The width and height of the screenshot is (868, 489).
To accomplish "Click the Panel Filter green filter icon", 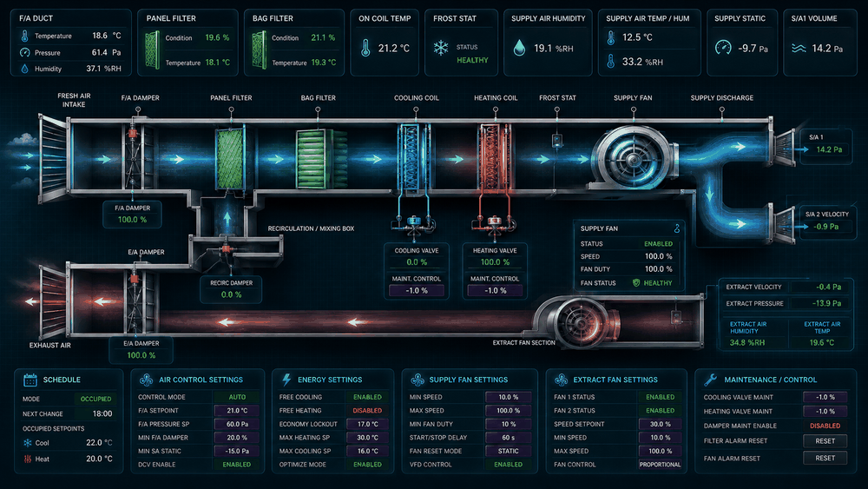I will point(152,50).
